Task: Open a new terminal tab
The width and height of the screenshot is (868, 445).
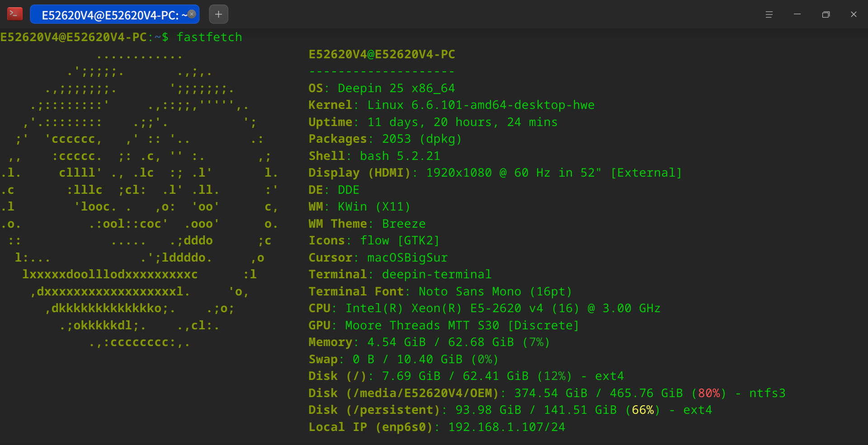Action: tap(218, 14)
